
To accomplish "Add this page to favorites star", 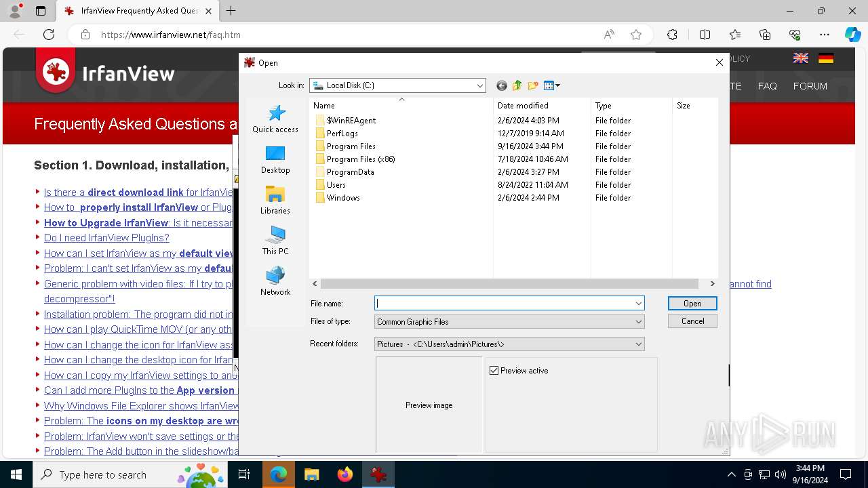I will coord(636,35).
